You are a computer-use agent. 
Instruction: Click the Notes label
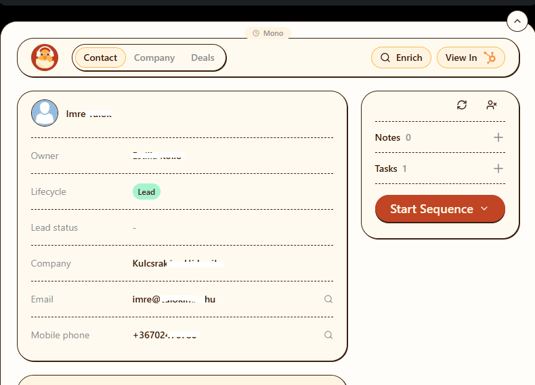(x=387, y=138)
